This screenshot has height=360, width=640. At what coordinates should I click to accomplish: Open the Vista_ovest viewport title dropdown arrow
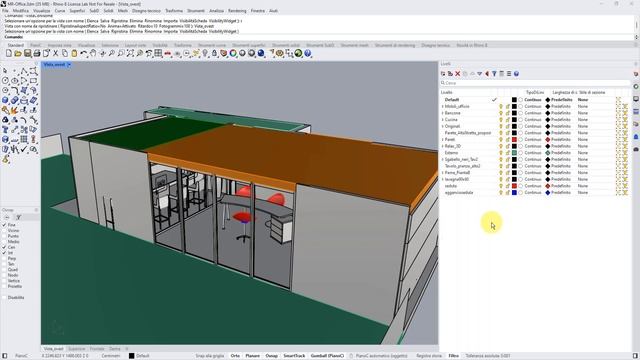[69, 64]
